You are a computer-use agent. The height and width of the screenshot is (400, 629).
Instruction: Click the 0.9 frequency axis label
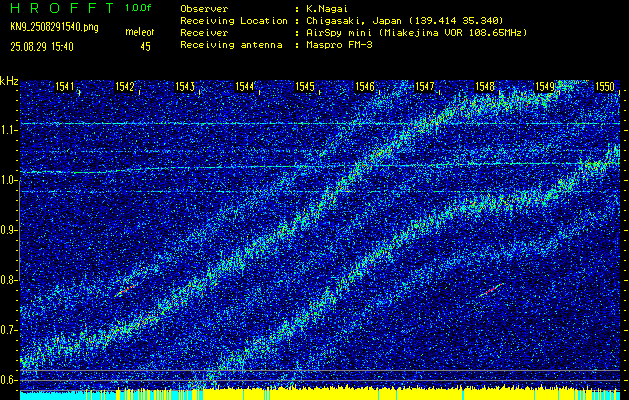[7, 230]
